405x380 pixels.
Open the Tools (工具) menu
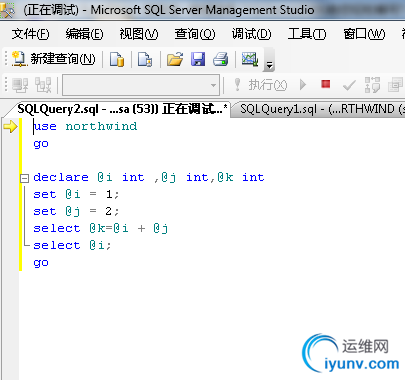point(307,34)
